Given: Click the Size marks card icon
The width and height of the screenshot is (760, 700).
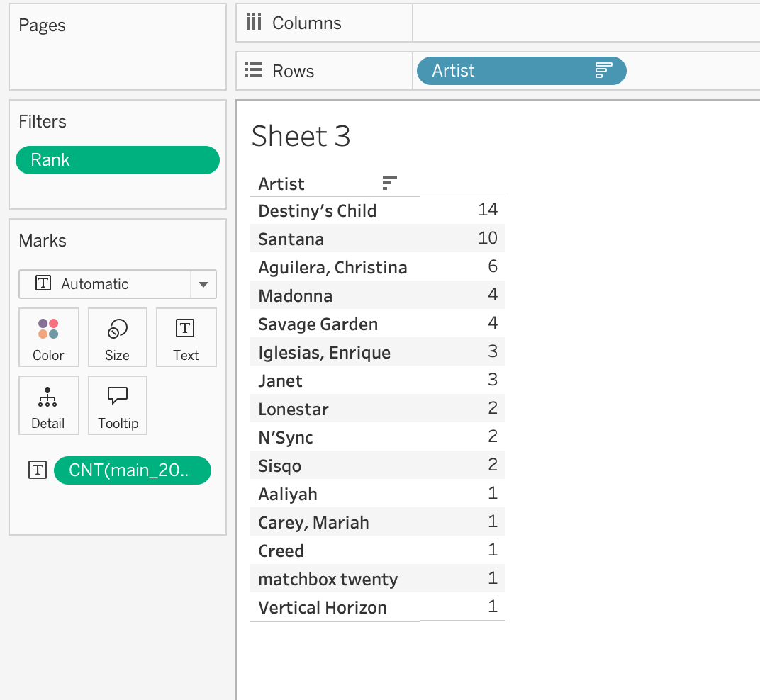Looking at the screenshot, I should (x=117, y=329).
